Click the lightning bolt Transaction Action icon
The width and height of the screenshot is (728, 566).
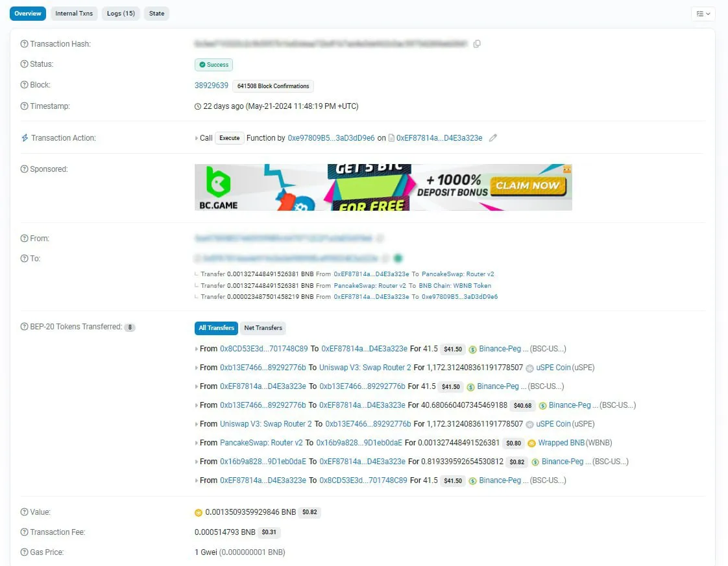(25, 138)
